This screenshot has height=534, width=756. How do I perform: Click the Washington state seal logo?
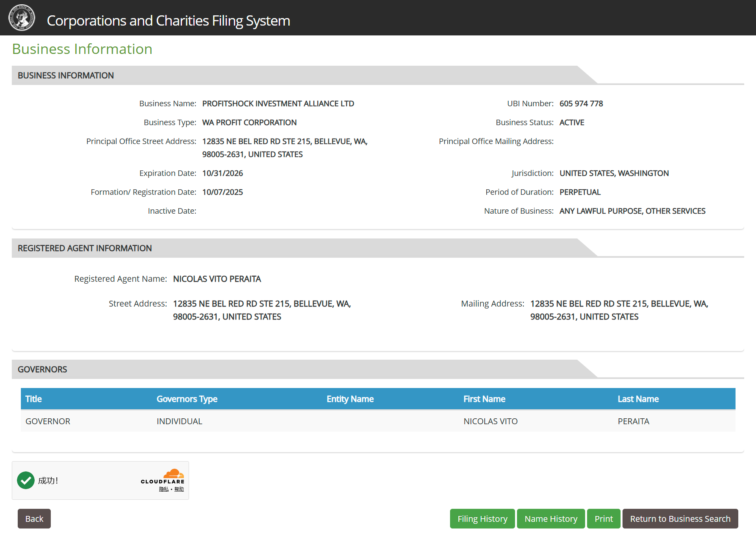point(22,18)
